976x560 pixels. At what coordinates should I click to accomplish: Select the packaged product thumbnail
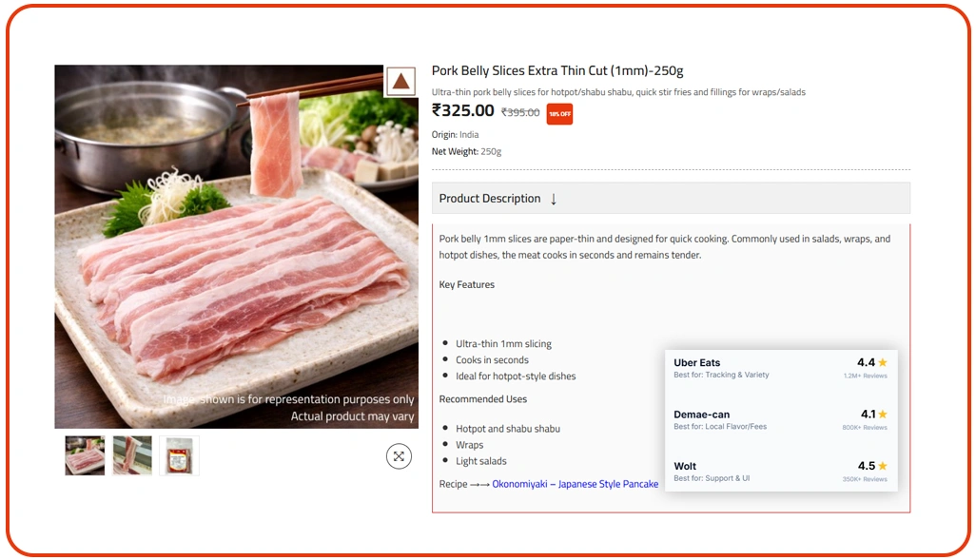click(x=178, y=455)
